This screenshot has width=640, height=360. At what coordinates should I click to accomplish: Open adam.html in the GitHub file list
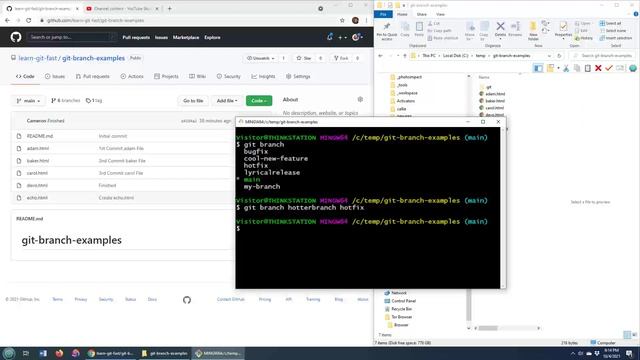[x=38, y=149]
